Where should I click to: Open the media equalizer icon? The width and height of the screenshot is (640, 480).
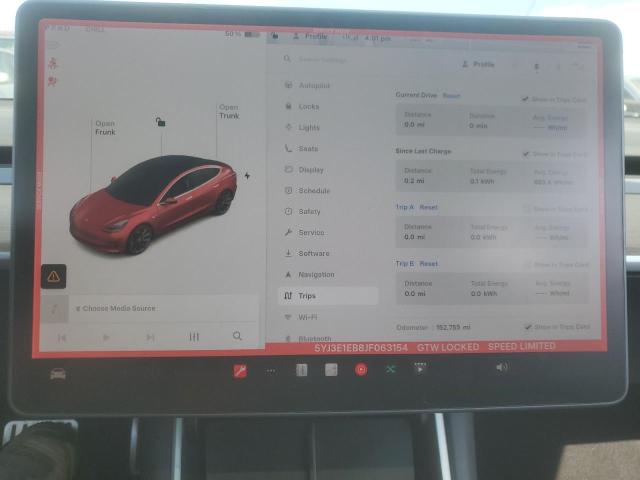click(x=194, y=337)
